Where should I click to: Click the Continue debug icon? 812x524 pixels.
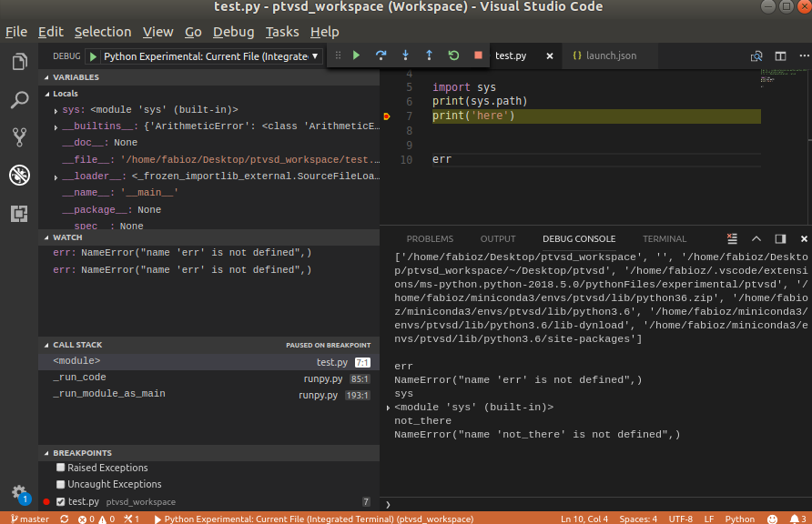(x=357, y=55)
